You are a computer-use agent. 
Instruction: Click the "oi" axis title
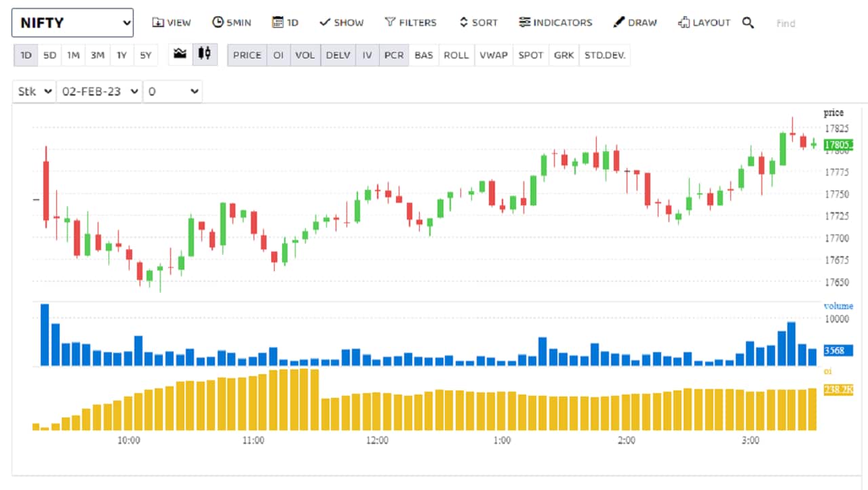[x=827, y=371]
